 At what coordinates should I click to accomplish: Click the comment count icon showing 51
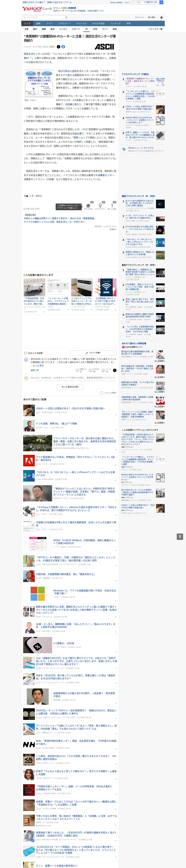click(x=45, y=47)
